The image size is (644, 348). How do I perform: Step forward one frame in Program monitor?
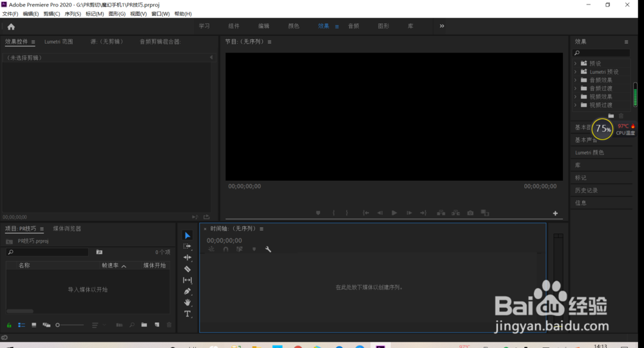click(409, 213)
